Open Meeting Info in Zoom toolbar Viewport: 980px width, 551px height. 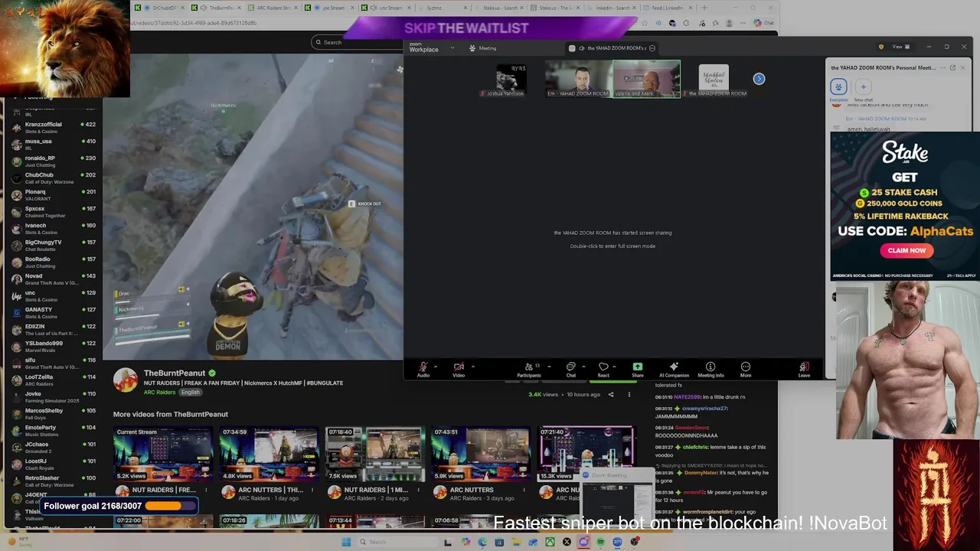710,370
